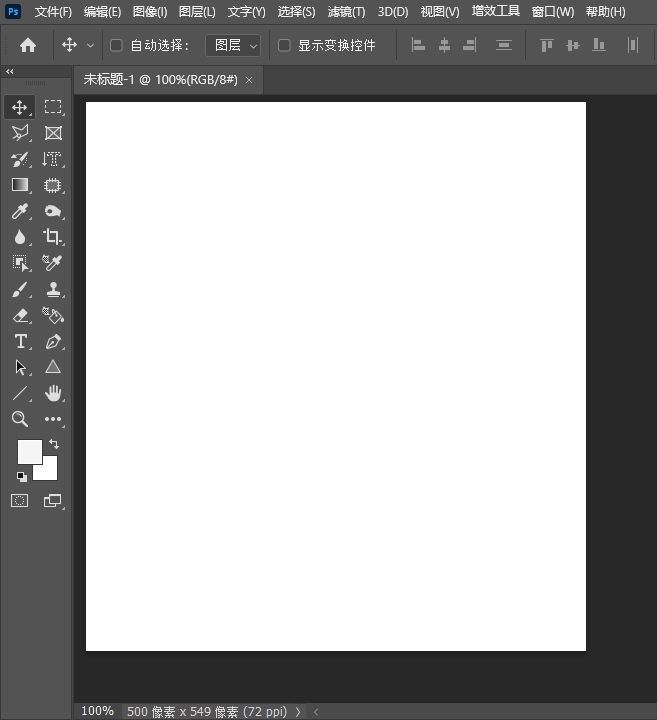Open the 图层(L) menu

[197, 11]
